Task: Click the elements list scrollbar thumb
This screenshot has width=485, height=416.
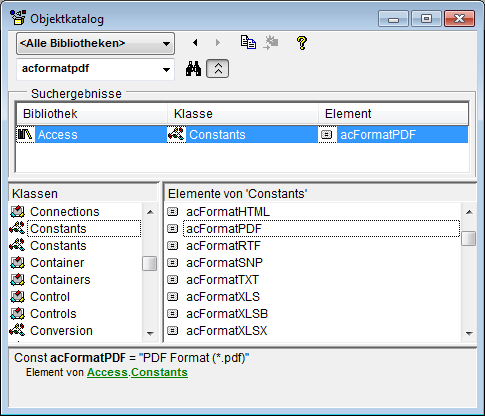Action: click(469, 238)
